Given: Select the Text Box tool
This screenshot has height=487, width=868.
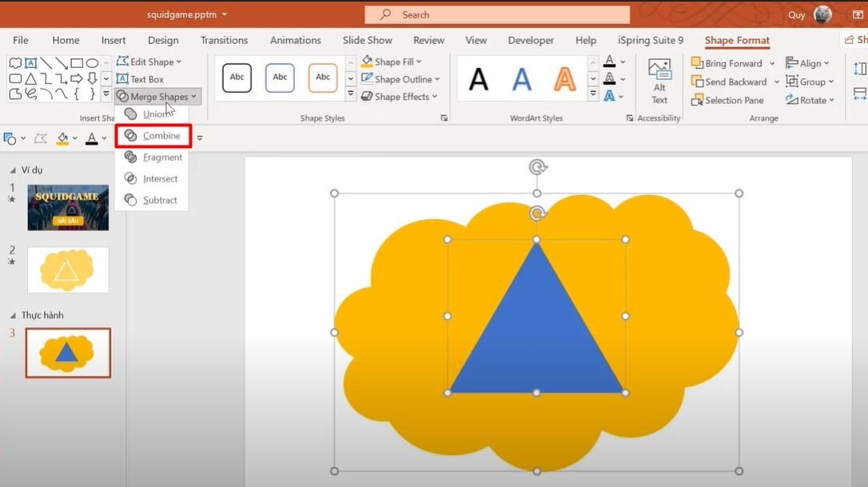Looking at the screenshot, I should coord(142,78).
